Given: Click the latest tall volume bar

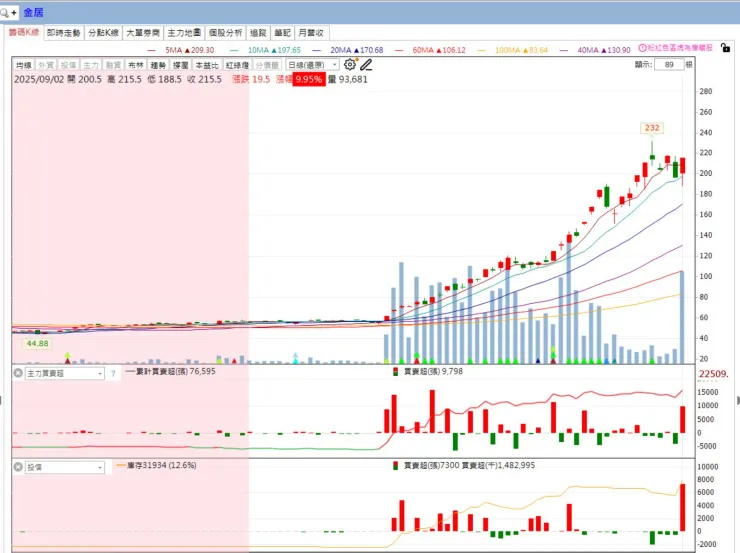Looking at the screenshot, I should pos(682,317).
